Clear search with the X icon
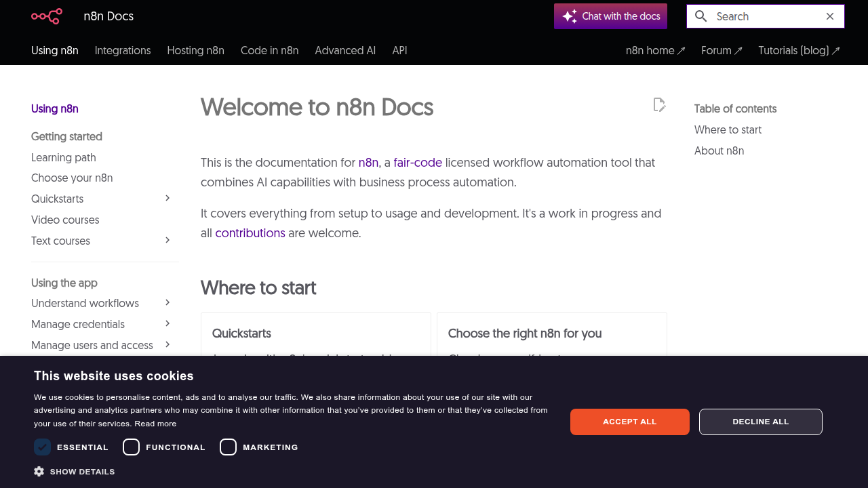868x488 pixels. pyautogui.click(x=830, y=16)
